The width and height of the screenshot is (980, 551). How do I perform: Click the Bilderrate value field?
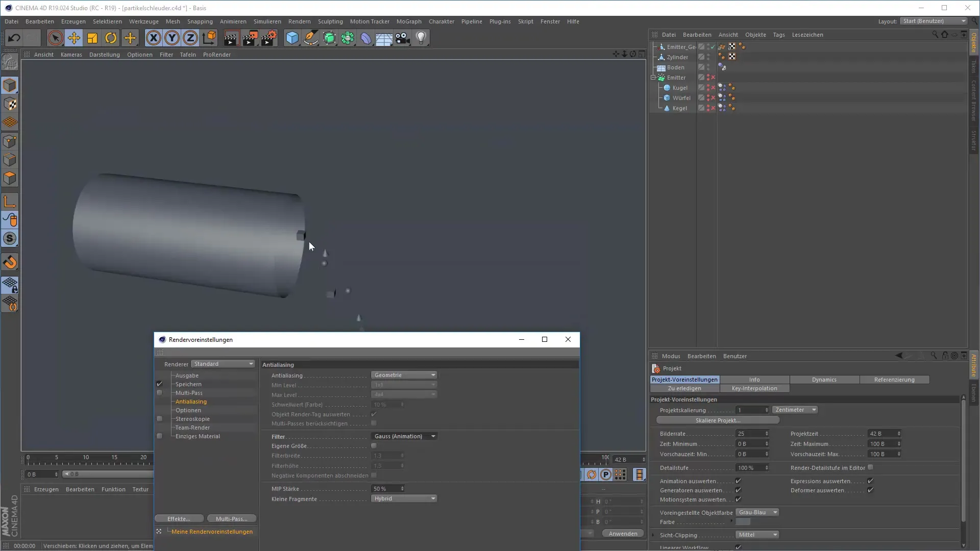coord(752,434)
